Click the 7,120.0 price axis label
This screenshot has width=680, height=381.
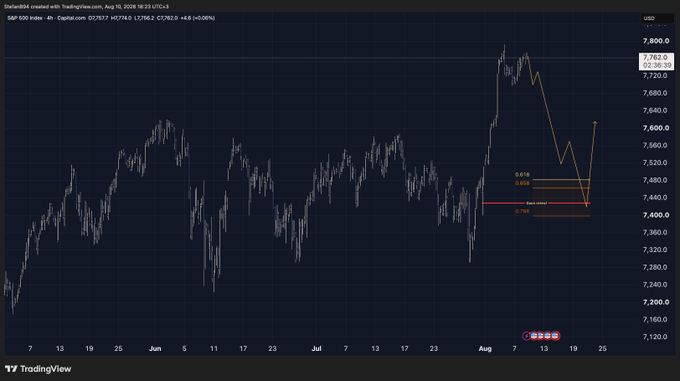655,337
